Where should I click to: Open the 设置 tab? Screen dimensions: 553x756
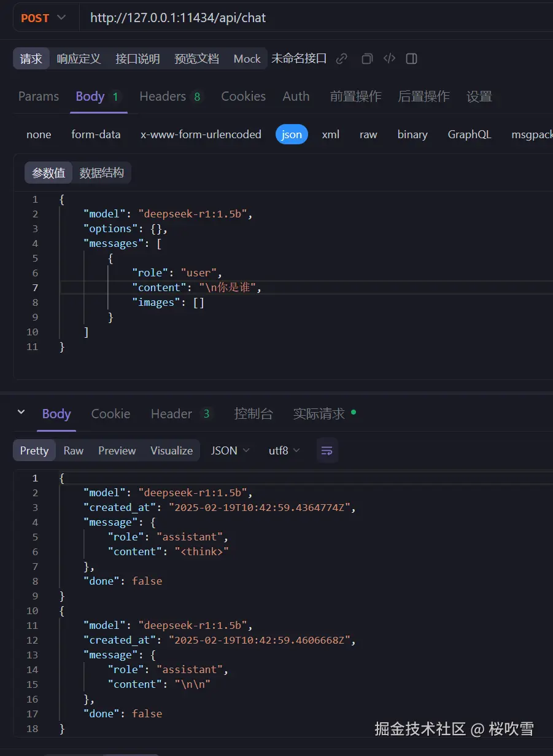(479, 96)
